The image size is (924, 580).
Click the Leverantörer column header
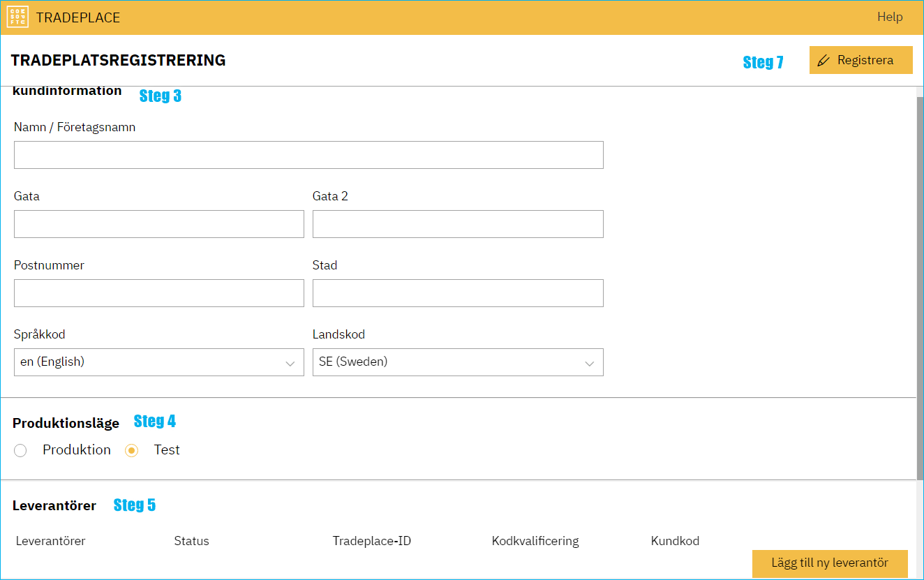[50, 541]
